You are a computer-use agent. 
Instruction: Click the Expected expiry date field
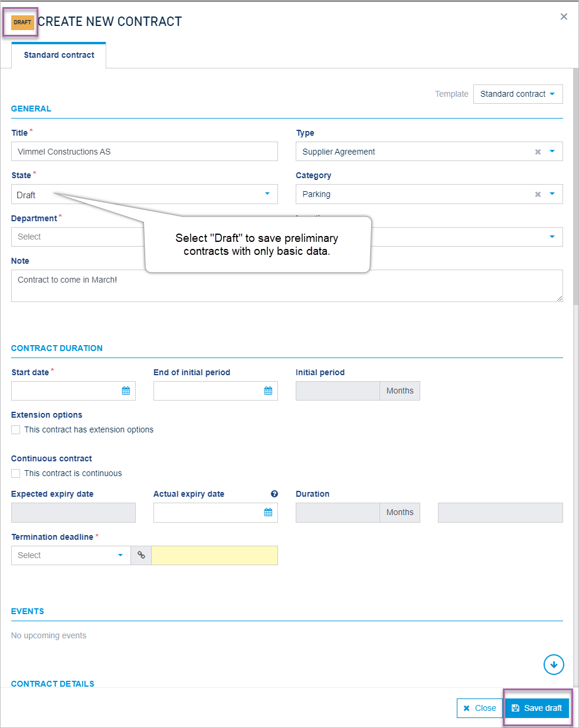(x=73, y=513)
